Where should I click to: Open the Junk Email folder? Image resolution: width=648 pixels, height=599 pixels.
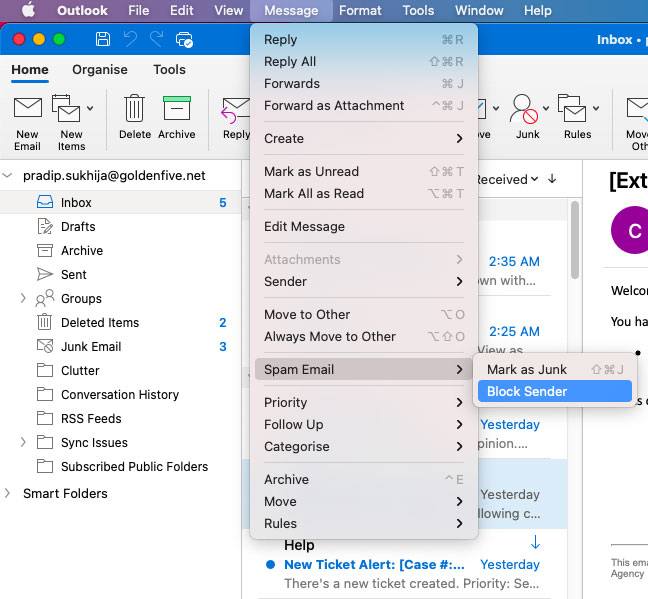click(91, 347)
